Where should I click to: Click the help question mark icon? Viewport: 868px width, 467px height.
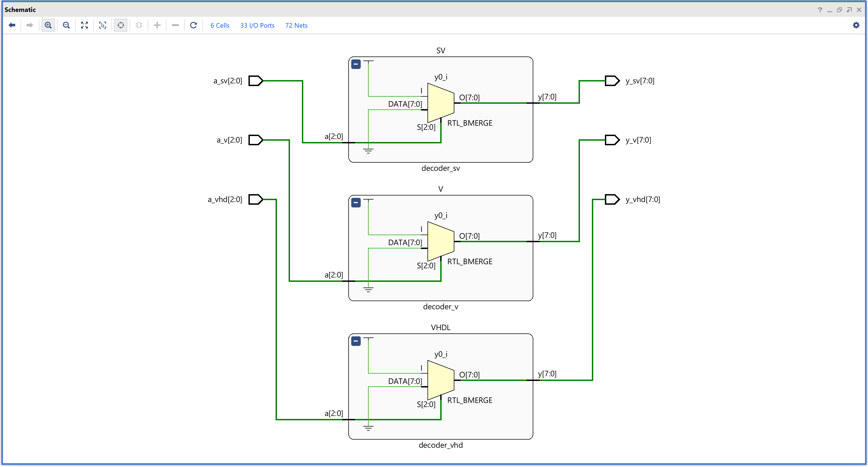[820, 10]
